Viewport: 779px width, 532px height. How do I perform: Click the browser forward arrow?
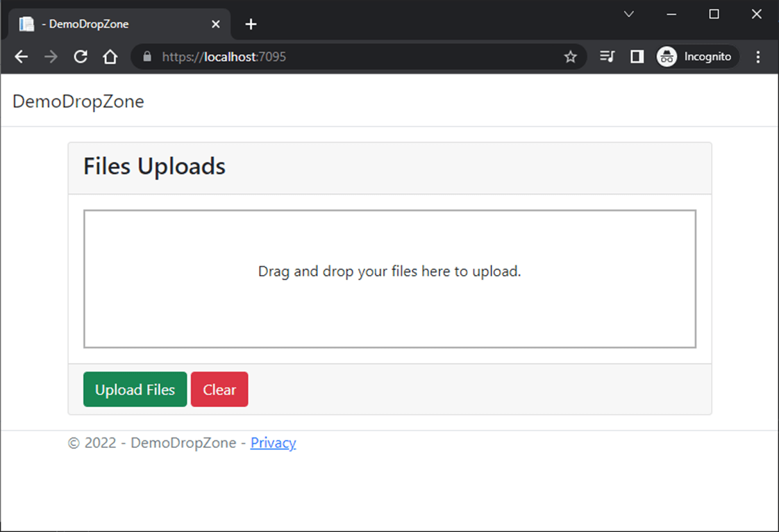[x=51, y=56]
